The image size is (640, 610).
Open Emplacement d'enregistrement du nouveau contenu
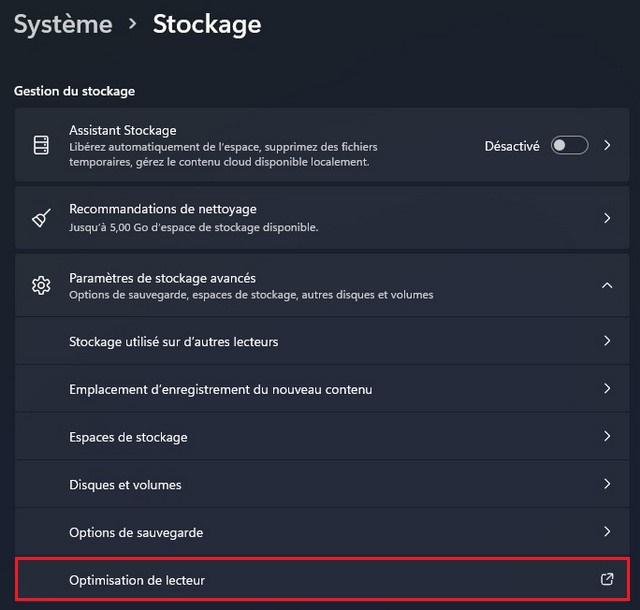220,389
